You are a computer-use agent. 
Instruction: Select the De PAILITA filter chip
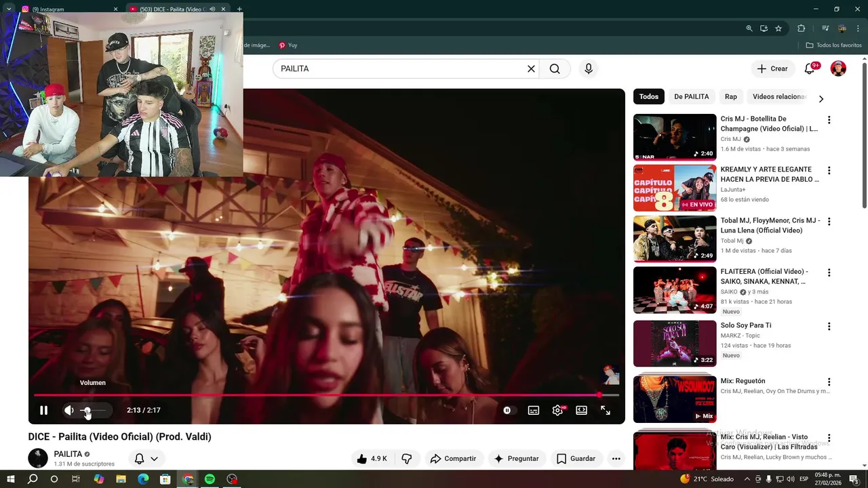coord(691,97)
